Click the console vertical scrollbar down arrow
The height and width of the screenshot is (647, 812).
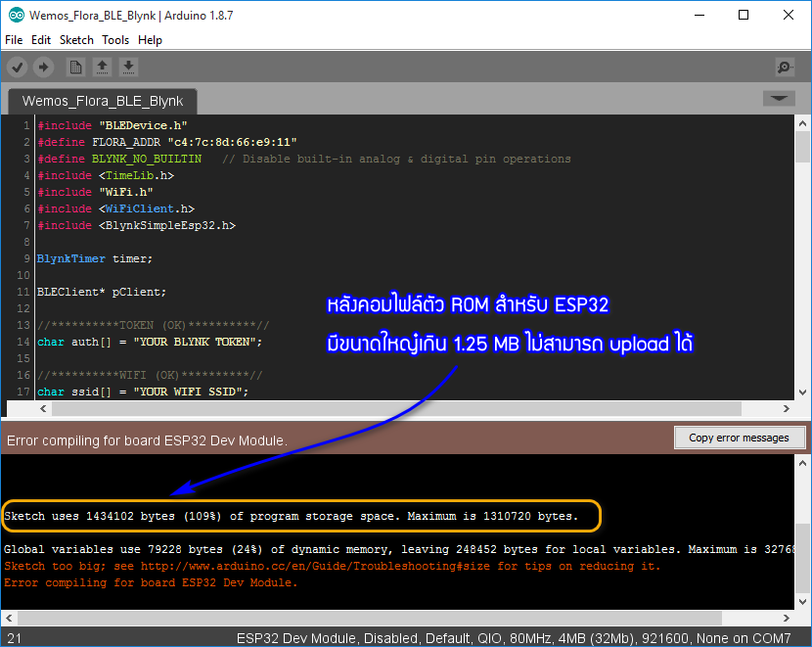point(802,602)
